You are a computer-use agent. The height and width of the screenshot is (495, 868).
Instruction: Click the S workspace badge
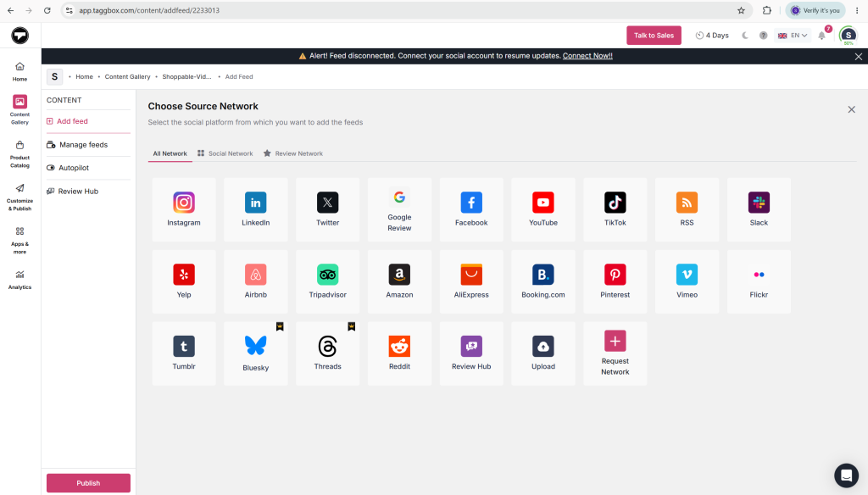point(54,77)
